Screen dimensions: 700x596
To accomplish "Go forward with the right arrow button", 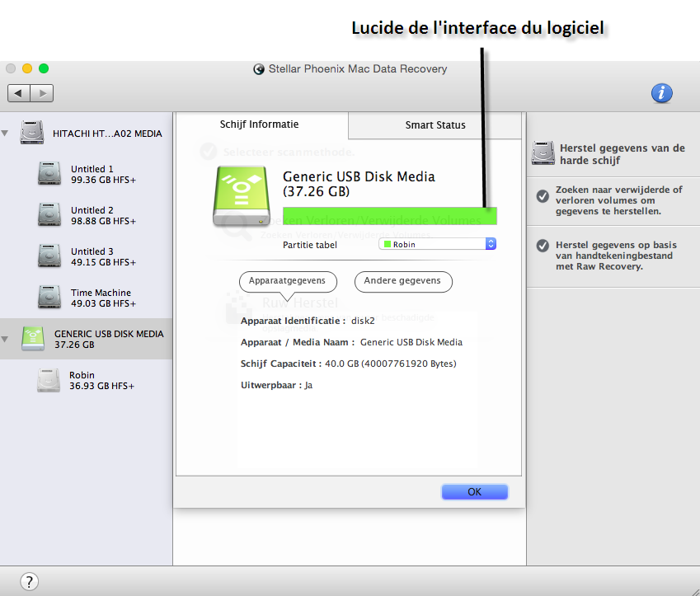I will pyautogui.click(x=42, y=93).
